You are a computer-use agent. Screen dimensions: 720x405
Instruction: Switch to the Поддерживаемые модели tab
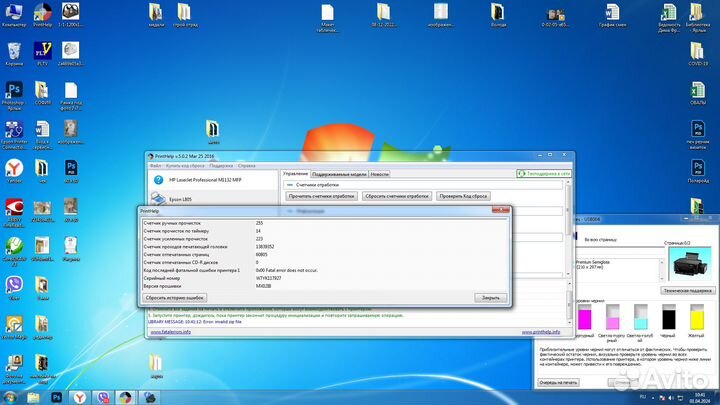tap(339, 174)
